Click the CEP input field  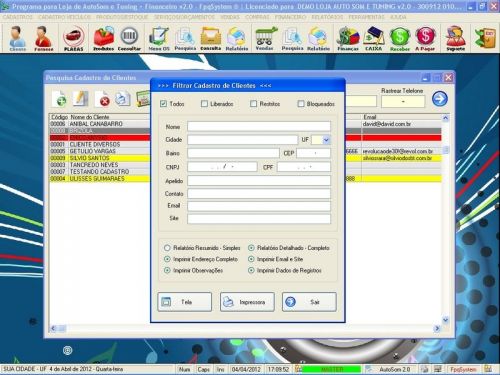click(x=313, y=153)
